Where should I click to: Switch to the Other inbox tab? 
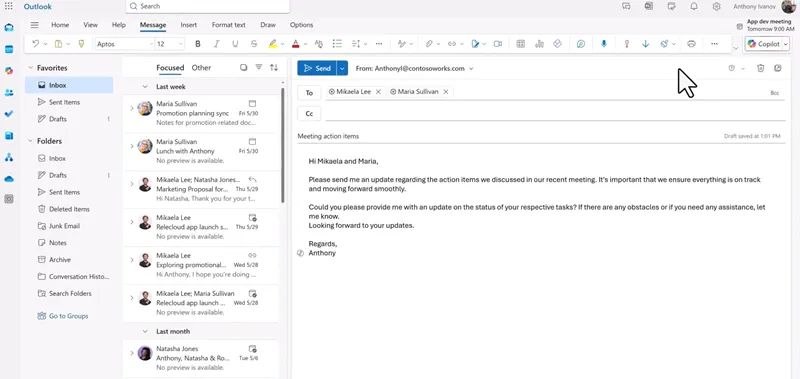click(201, 67)
